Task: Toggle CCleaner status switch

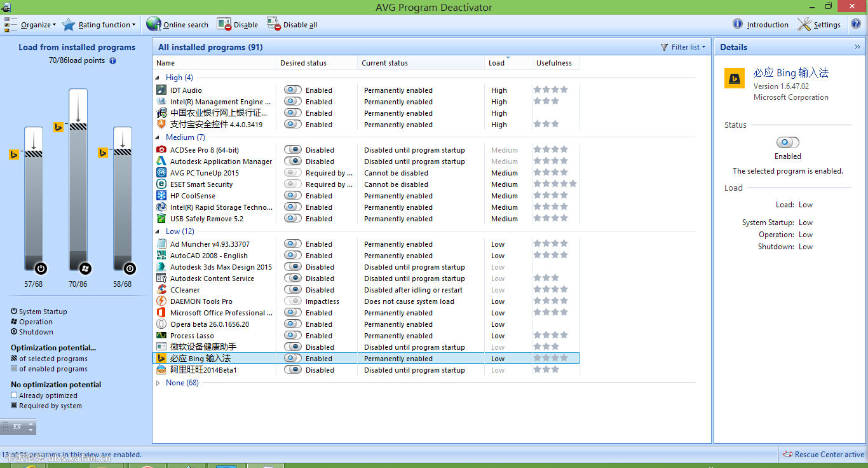Action: pos(293,290)
